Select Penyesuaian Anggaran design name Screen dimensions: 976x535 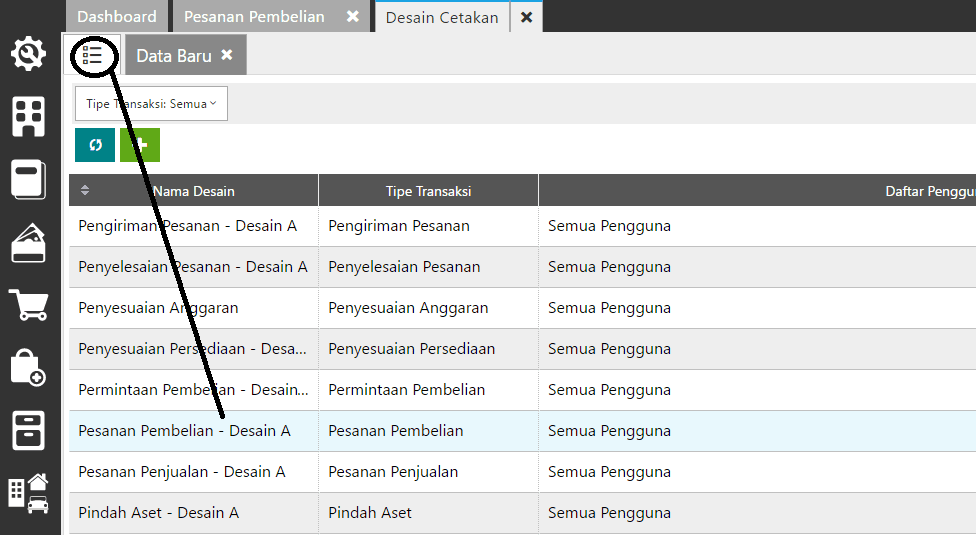click(158, 308)
